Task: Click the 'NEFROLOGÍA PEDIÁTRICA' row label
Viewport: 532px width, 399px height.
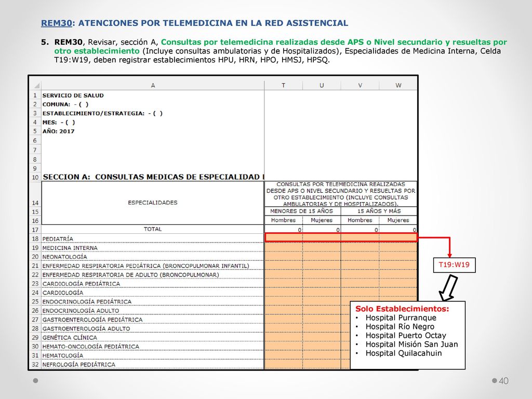Action: [79, 364]
